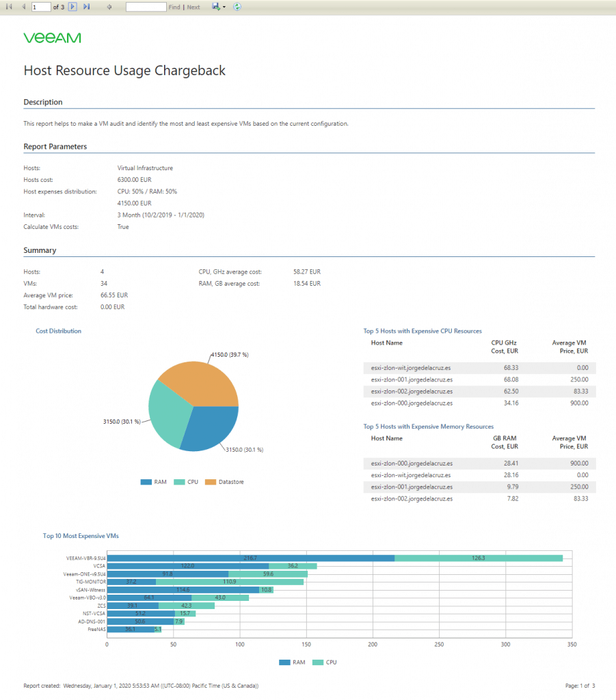Click the RAM cost value 28.41

(x=511, y=463)
